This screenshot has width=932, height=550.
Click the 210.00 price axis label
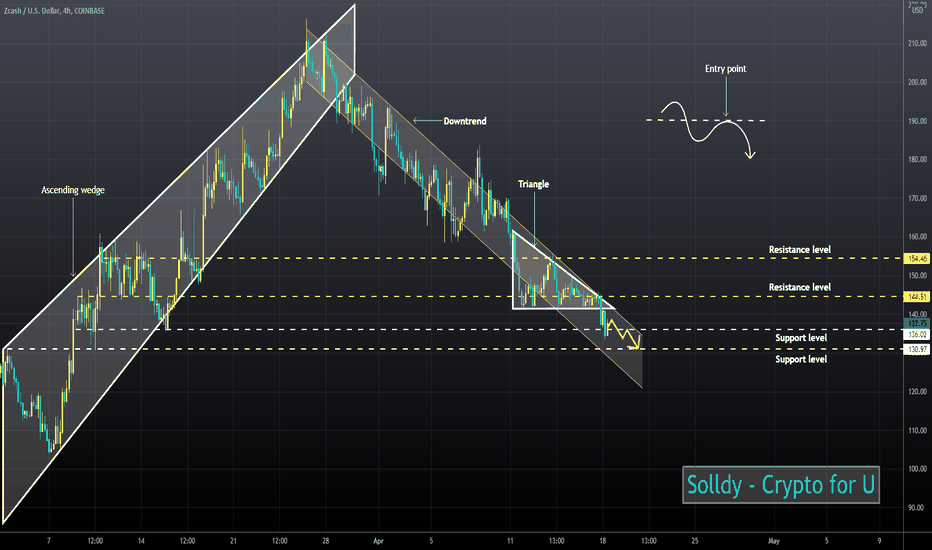[x=917, y=43]
